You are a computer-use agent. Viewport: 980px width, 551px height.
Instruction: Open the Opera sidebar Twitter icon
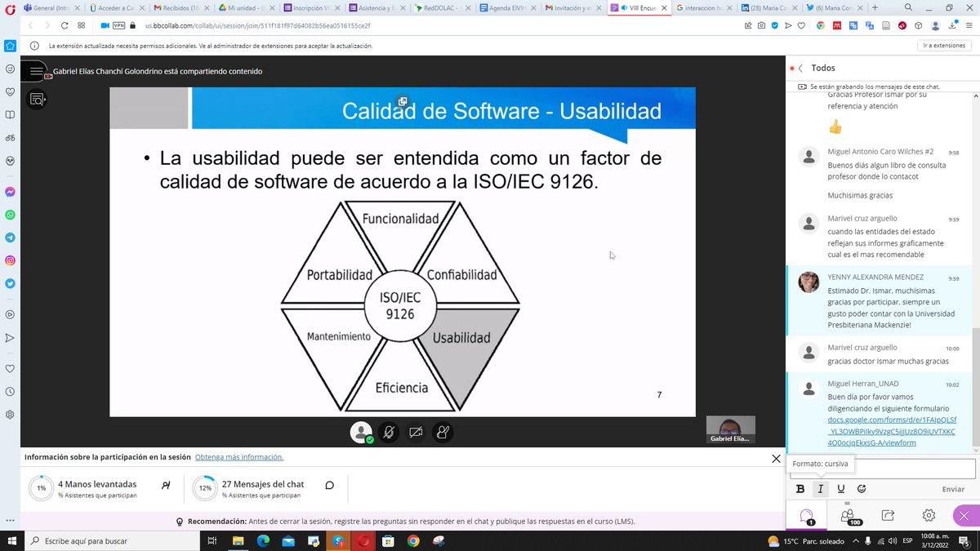tap(10, 284)
